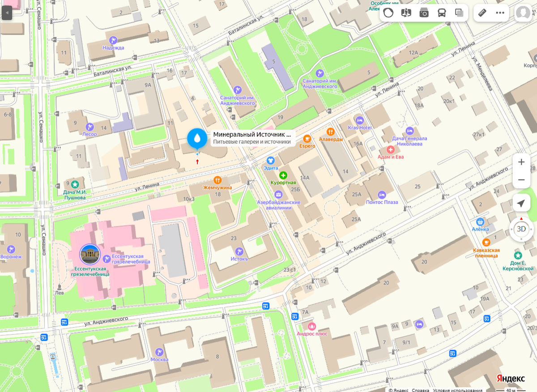Open Справка help link
537x392 pixels.
(x=420, y=390)
